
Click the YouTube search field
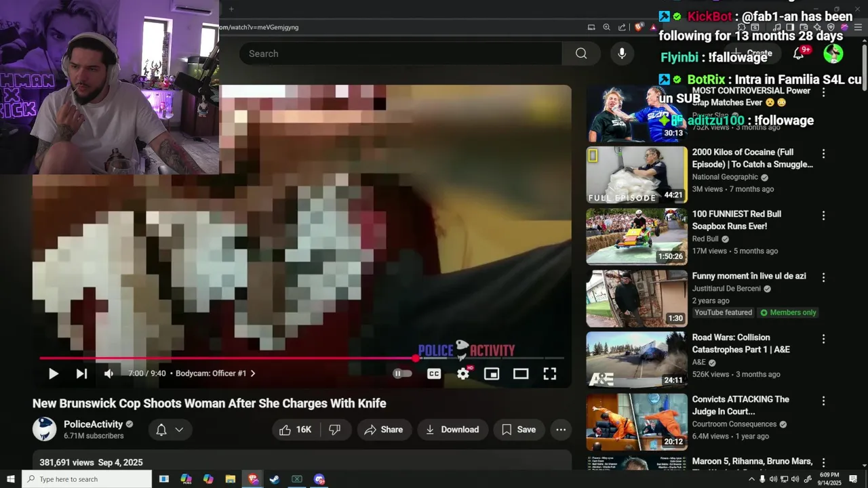400,54
